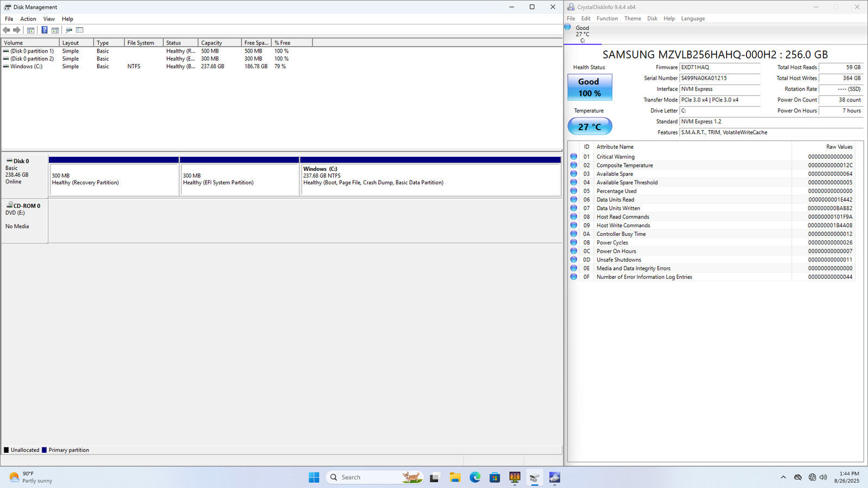Click the disk drive toolbar icon left of the checklist icon
This screenshot has height=488, width=868.
(x=69, y=30)
